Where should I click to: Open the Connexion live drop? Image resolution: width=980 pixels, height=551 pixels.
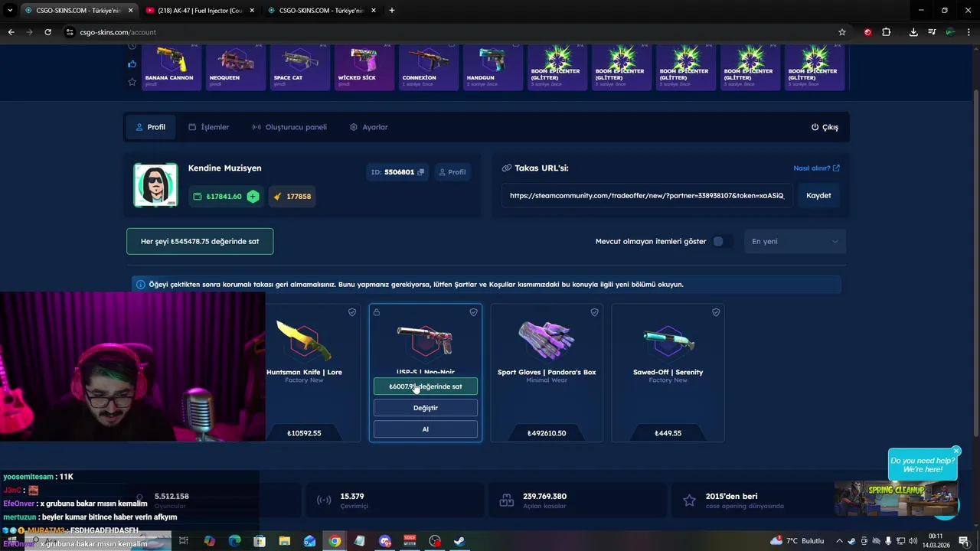click(429, 67)
